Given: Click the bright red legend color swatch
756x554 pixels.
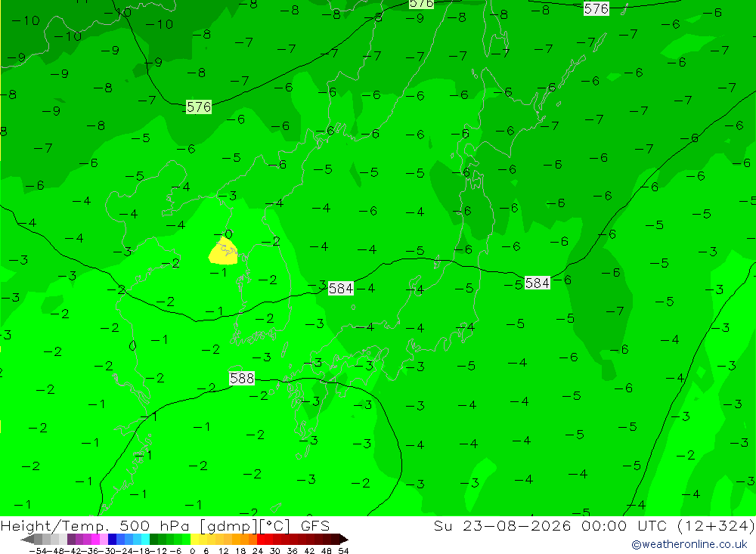Looking at the screenshot, I should [261, 539].
